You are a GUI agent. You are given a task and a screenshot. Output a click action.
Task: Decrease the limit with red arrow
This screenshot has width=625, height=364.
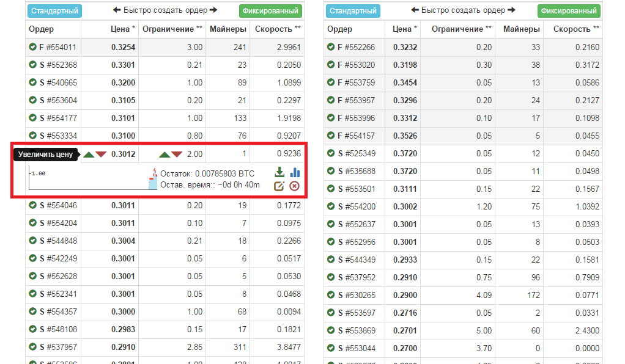point(177,155)
